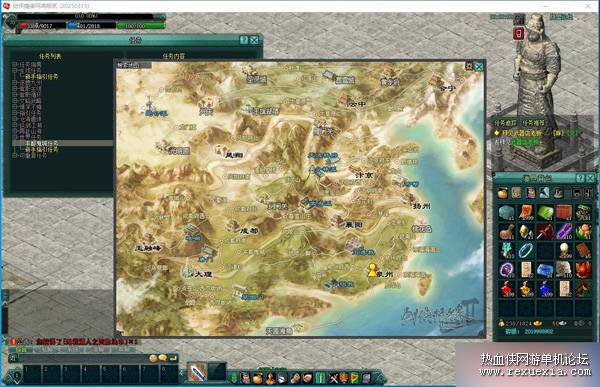Open the quest panel help question-mark icon

[243, 40]
